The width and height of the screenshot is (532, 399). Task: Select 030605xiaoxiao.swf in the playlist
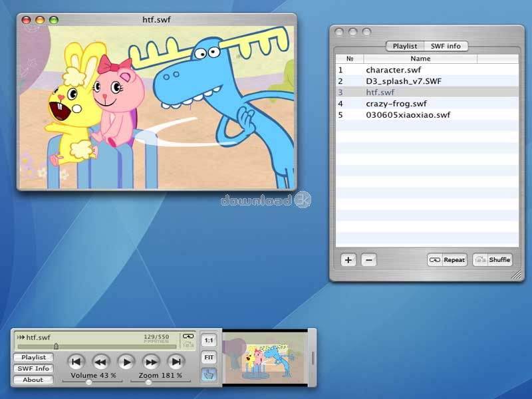click(x=427, y=114)
